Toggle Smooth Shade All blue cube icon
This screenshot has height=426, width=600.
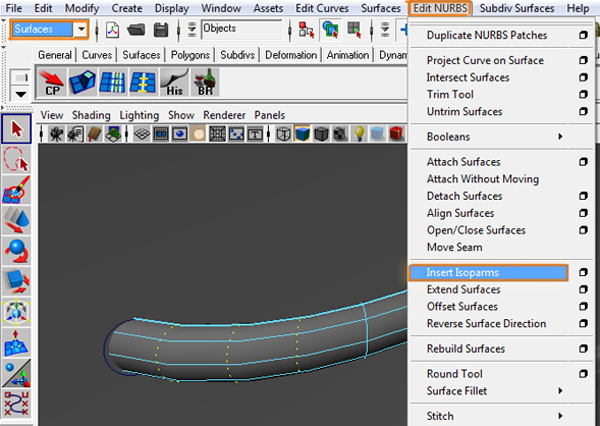[302, 134]
